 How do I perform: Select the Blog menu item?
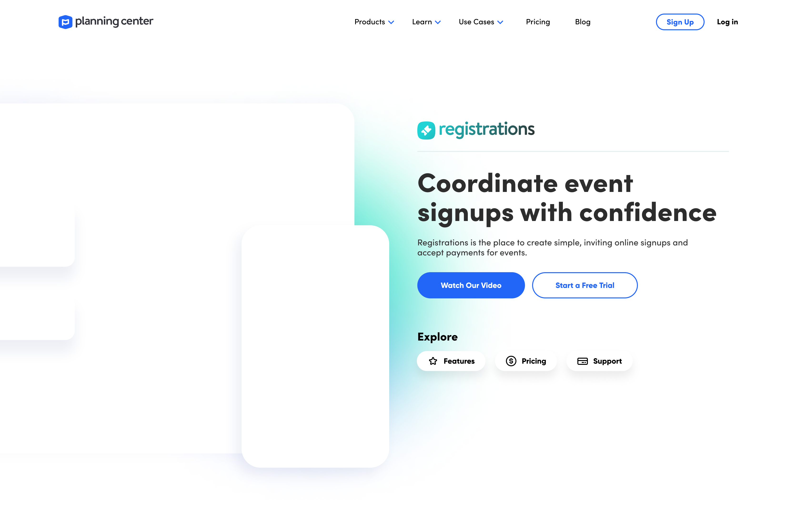tap(583, 22)
